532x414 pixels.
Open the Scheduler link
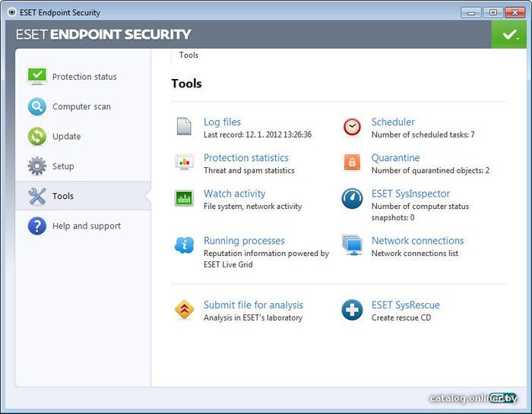[x=392, y=122]
